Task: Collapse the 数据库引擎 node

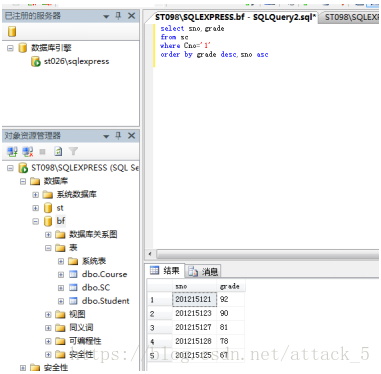Action: [x=10, y=48]
